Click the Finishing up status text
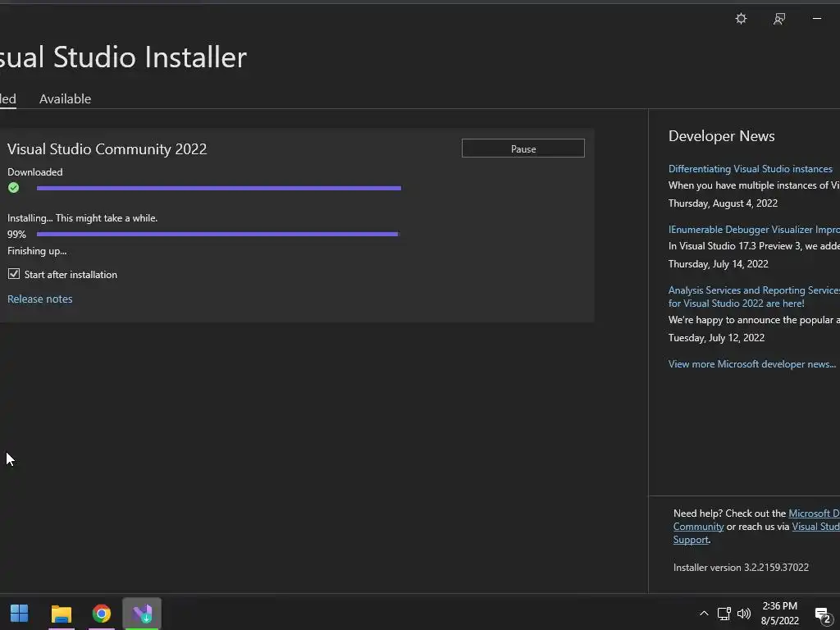840x630 pixels. pos(37,251)
